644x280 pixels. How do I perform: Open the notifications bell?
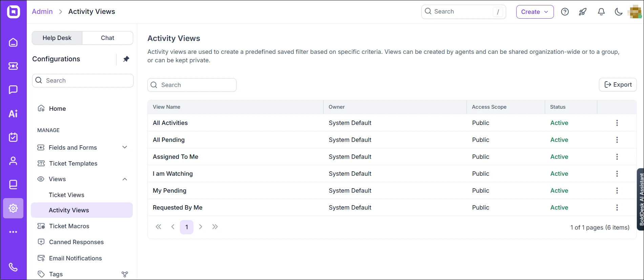(x=601, y=12)
